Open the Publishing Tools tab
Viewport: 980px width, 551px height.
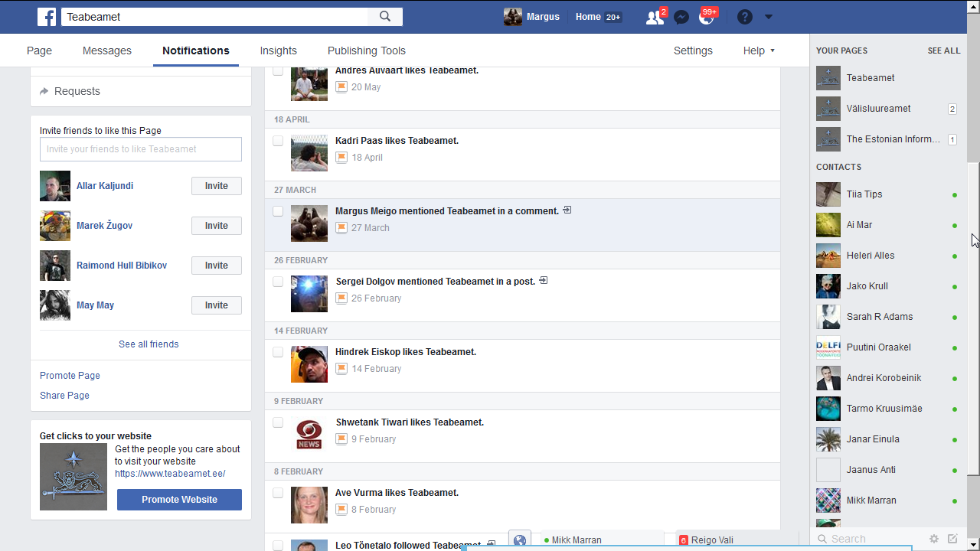point(367,51)
